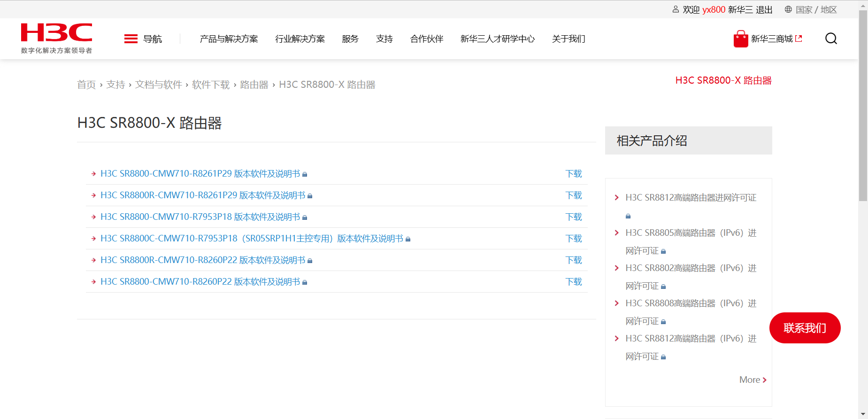Open the 关于我们 menu
The width and height of the screenshot is (868, 419).
(x=568, y=39)
